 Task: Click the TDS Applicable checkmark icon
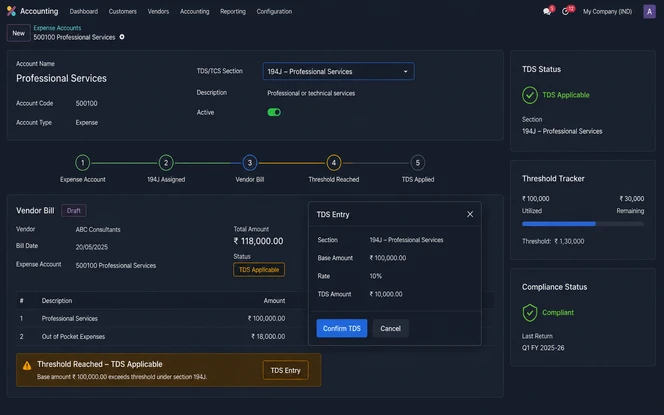click(530, 95)
